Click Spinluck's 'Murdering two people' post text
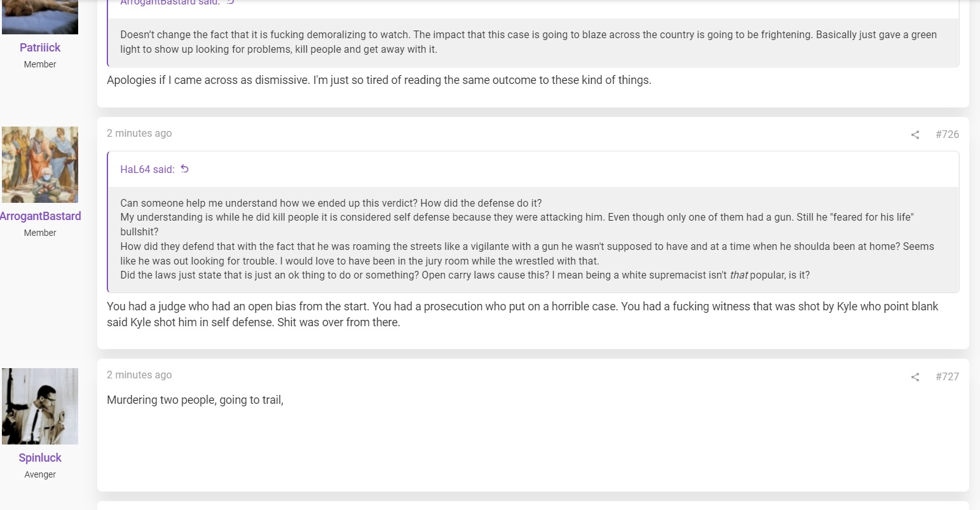Viewport: 980px width, 510px height. point(195,401)
